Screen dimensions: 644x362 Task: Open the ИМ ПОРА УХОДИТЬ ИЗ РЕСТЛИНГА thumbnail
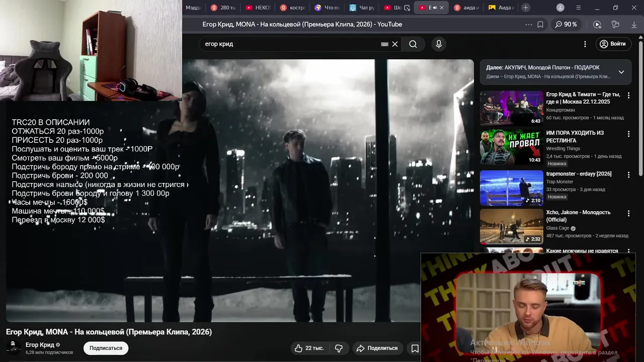click(511, 147)
